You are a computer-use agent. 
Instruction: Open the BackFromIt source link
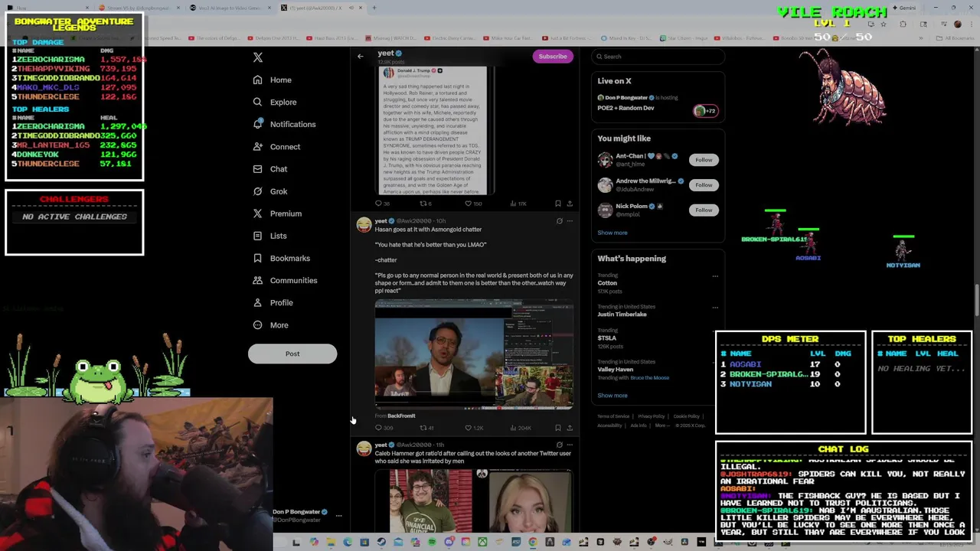coord(401,416)
